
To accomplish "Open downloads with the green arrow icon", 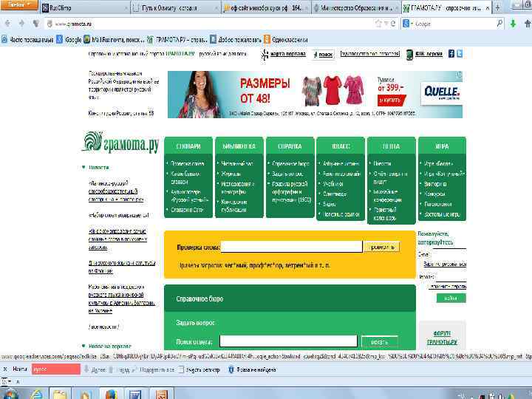I will pyautogui.click(x=513, y=24).
